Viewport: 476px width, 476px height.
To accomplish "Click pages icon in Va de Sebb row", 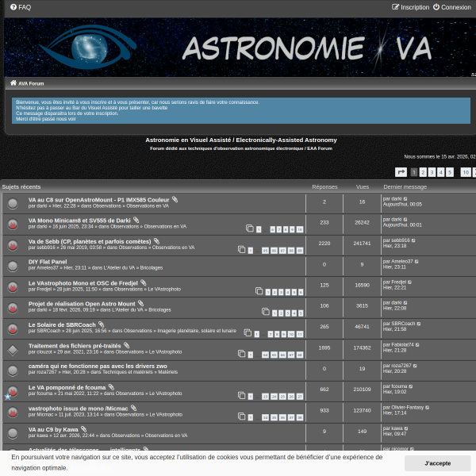I will point(242,249).
